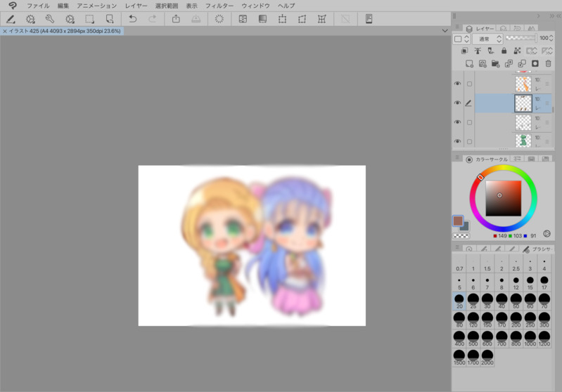This screenshot has width=562, height=392.
Task: Open the wrench settings icon in toolbar
Action: [x=50, y=19]
